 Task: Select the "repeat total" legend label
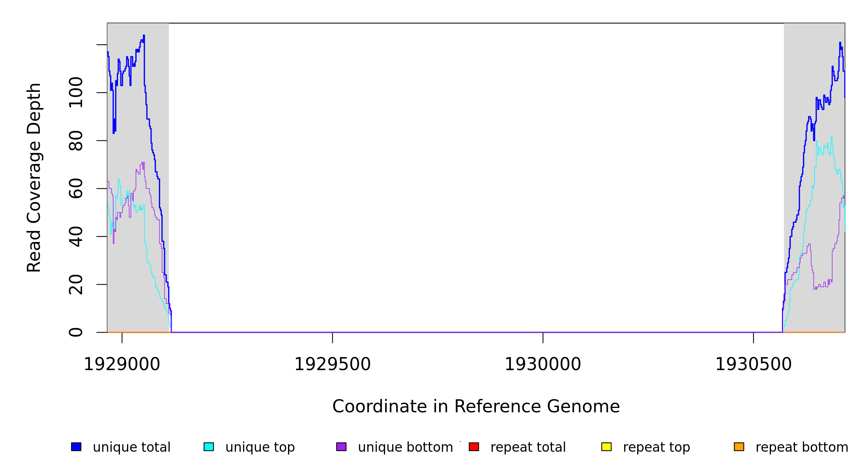(528, 447)
